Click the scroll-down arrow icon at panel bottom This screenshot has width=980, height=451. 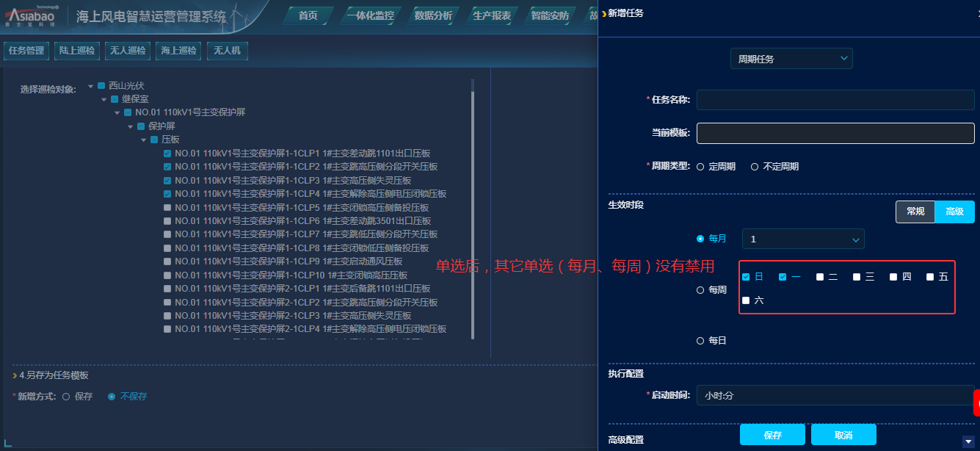[968, 441]
